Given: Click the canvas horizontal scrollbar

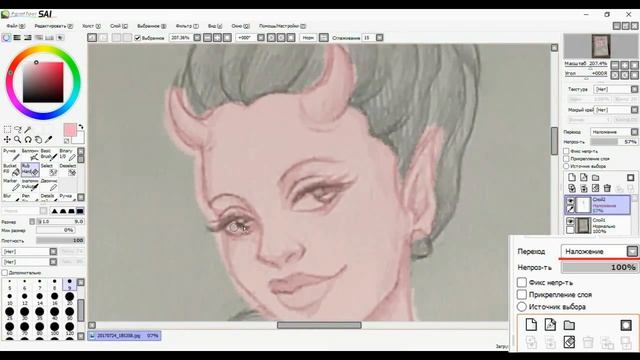Looking at the screenshot, I should pyautogui.click(x=319, y=325).
